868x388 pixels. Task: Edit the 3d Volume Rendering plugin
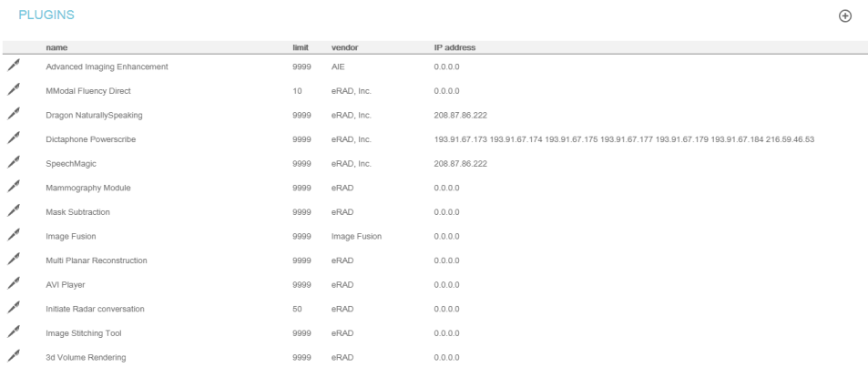pos(13,357)
